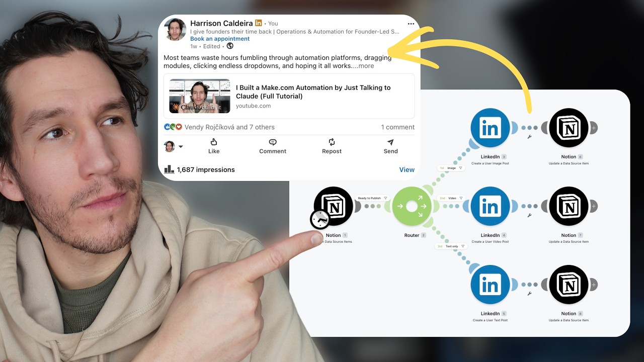
Task: Add a module after Notion 6 using plus handle
Action: 594,128
